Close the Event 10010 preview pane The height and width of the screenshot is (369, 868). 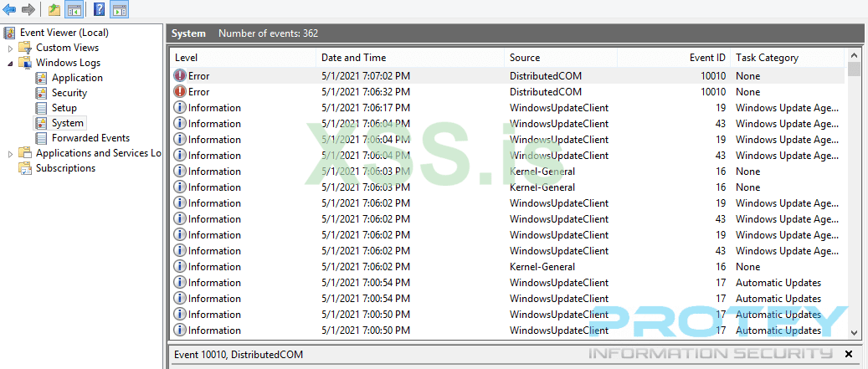coord(849,354)
